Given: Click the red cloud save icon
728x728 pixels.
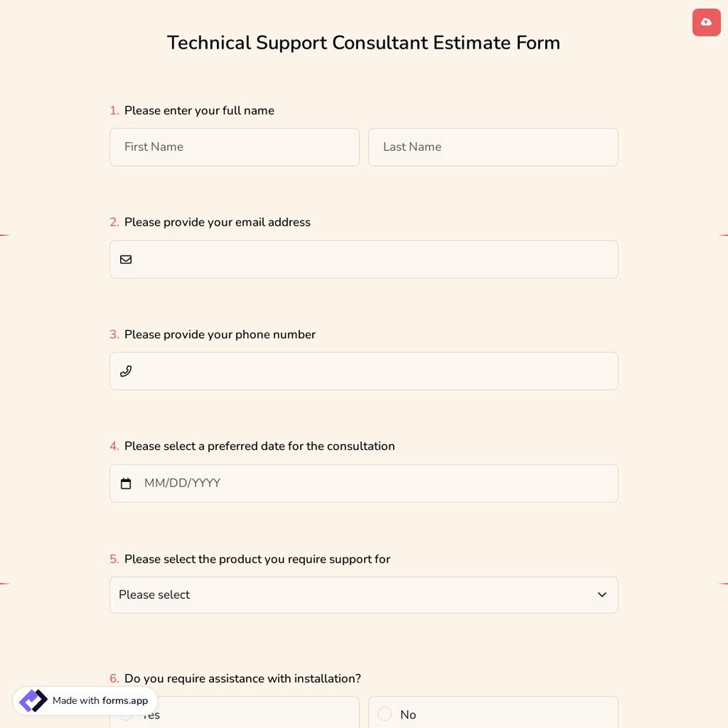Looking at the screenshot, I should click(705, 22).
